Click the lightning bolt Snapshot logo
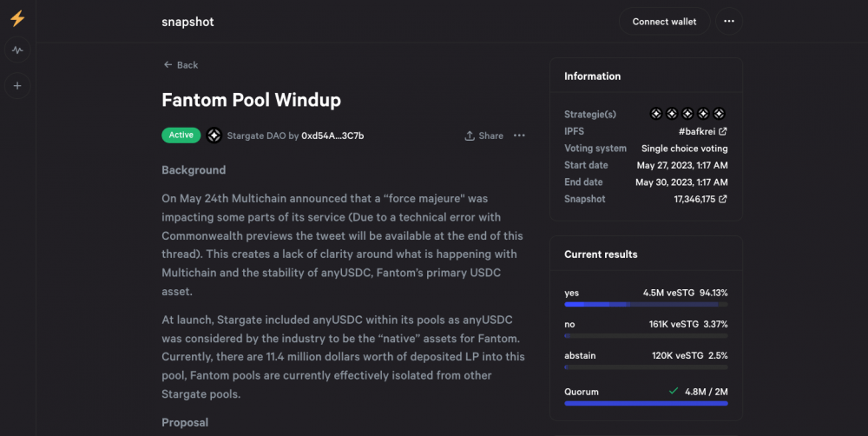 [x=17, y=17]
